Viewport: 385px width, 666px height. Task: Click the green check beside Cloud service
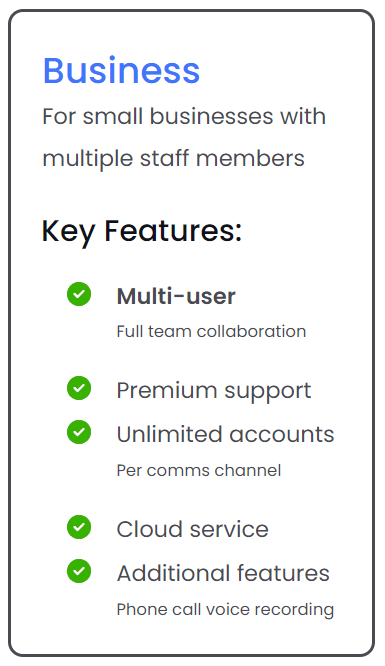coord(79,527)
